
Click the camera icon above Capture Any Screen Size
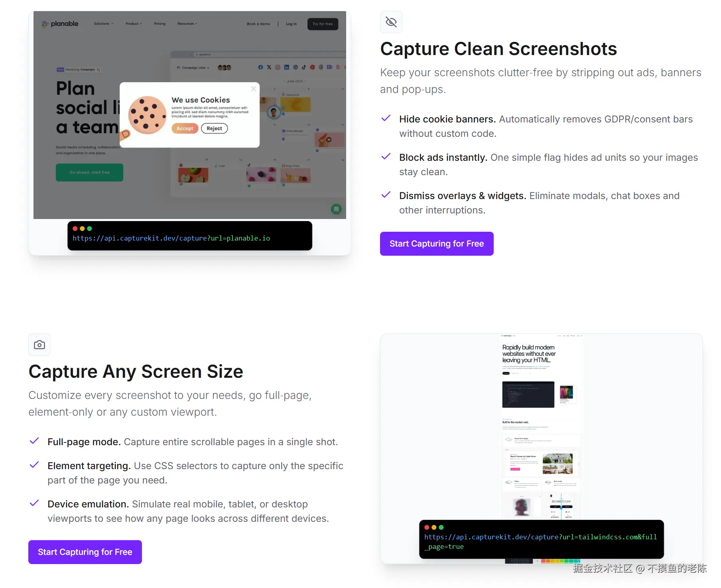(39, 345)
